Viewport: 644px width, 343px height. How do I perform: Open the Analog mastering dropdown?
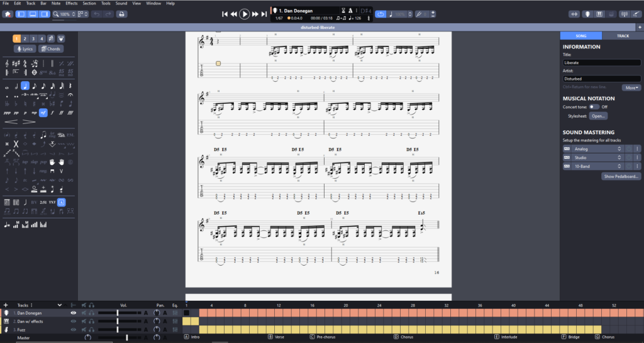coord(598,149)
